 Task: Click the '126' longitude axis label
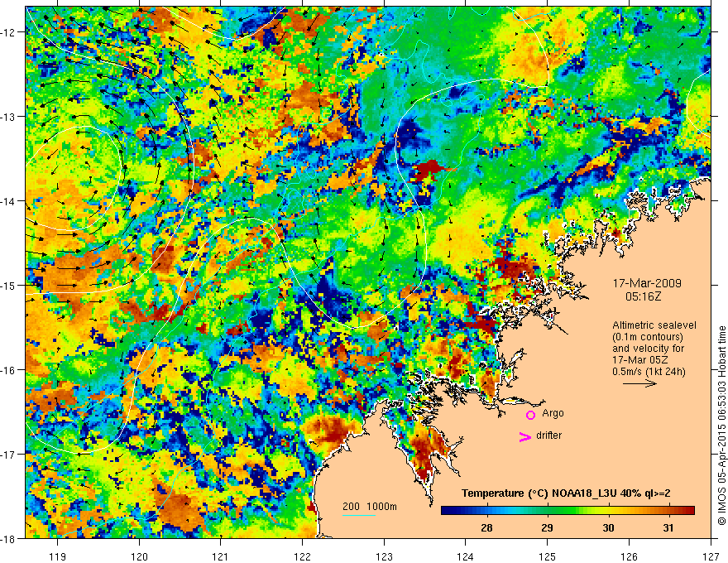click(629, 556)
